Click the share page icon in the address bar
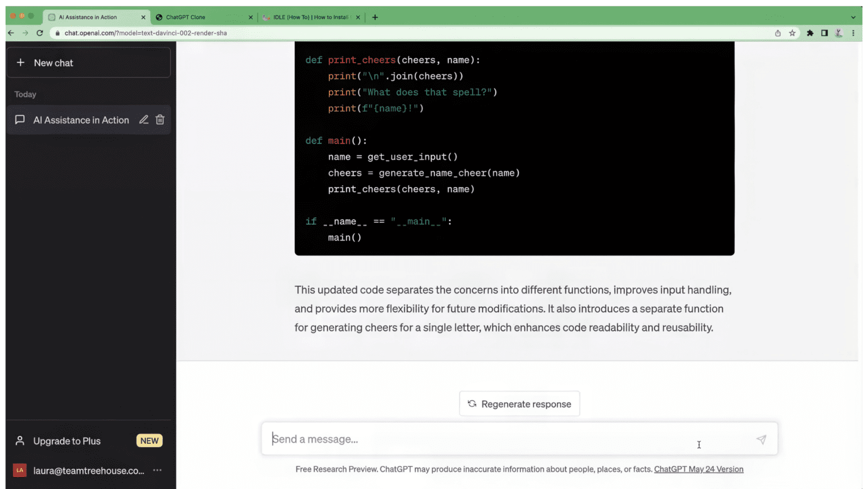Screen dimensions: 868x489 coord(778,33)
